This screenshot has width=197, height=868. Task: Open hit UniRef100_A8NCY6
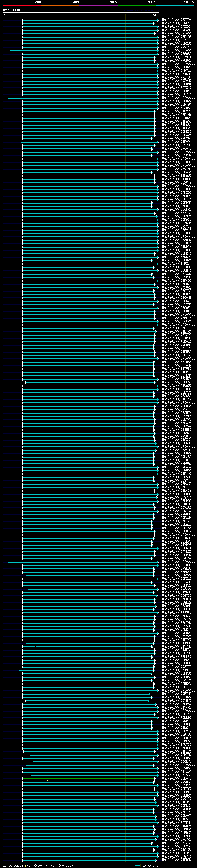[x=177, y=23]
